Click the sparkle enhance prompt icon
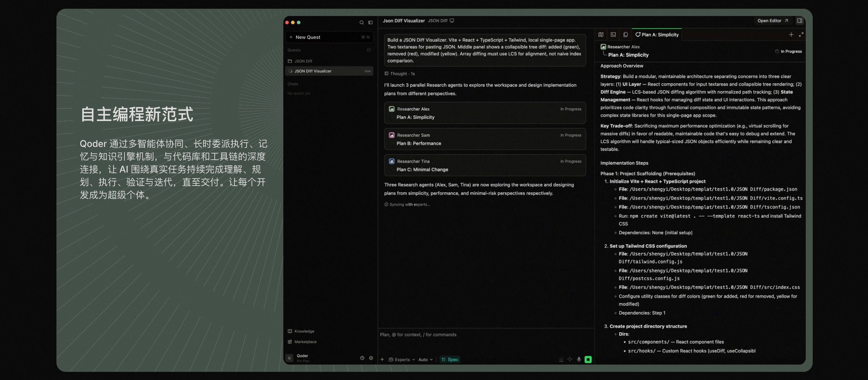868x380 pixels. (570, 359)
